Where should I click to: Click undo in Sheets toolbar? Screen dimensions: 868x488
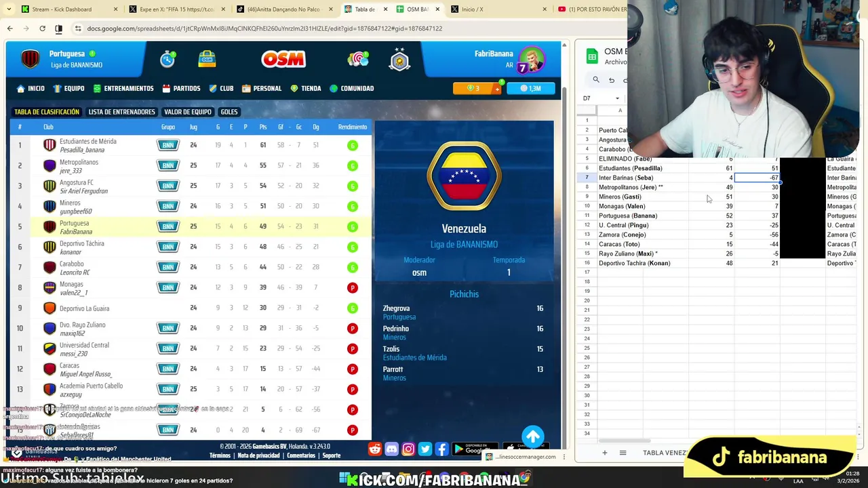pos(612,80)
